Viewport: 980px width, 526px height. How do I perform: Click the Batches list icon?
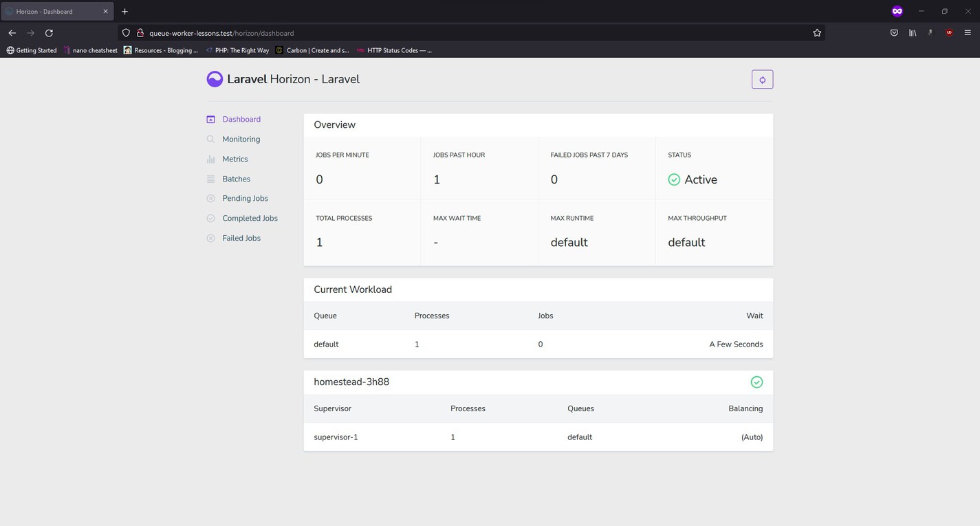pyautogui.click(x=210, y=179)
